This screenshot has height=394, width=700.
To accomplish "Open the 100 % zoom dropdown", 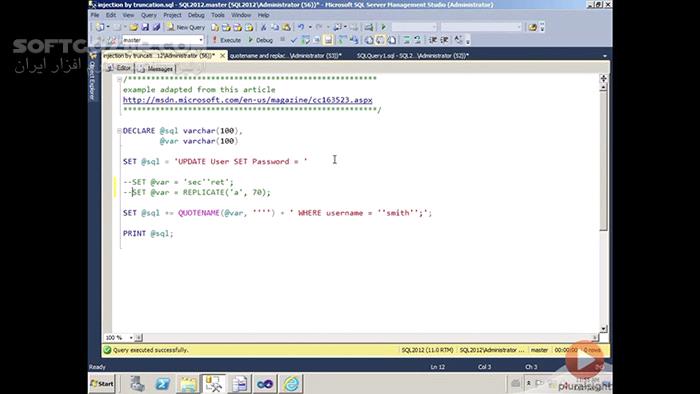I will pyautogui.click(x=131, y=338).
